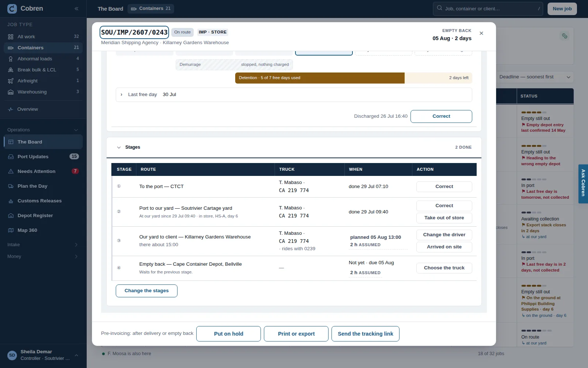
Task: Close the job detail dialog
Action: [x=481, y=33]
